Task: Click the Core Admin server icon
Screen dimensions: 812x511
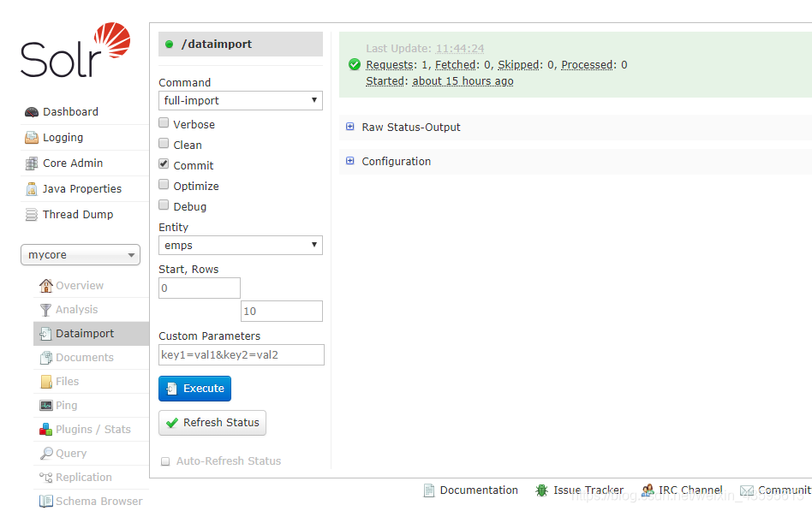Action: click(32, 163)
